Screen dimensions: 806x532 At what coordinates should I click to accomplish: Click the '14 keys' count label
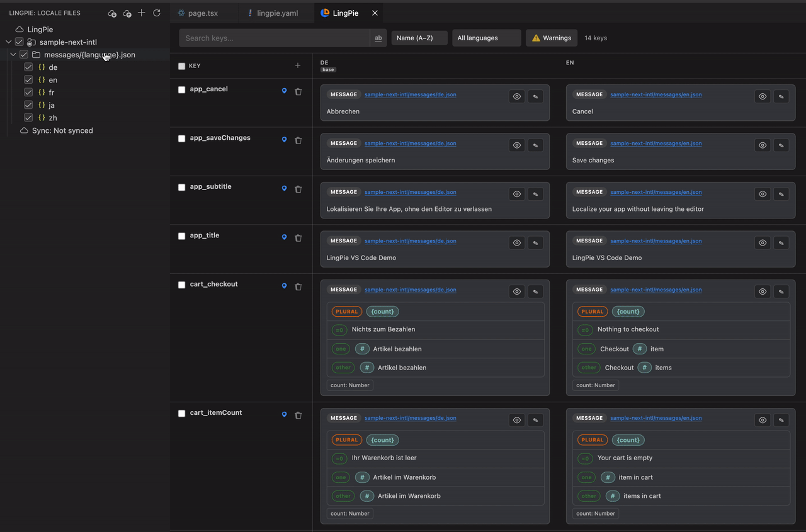596,38
